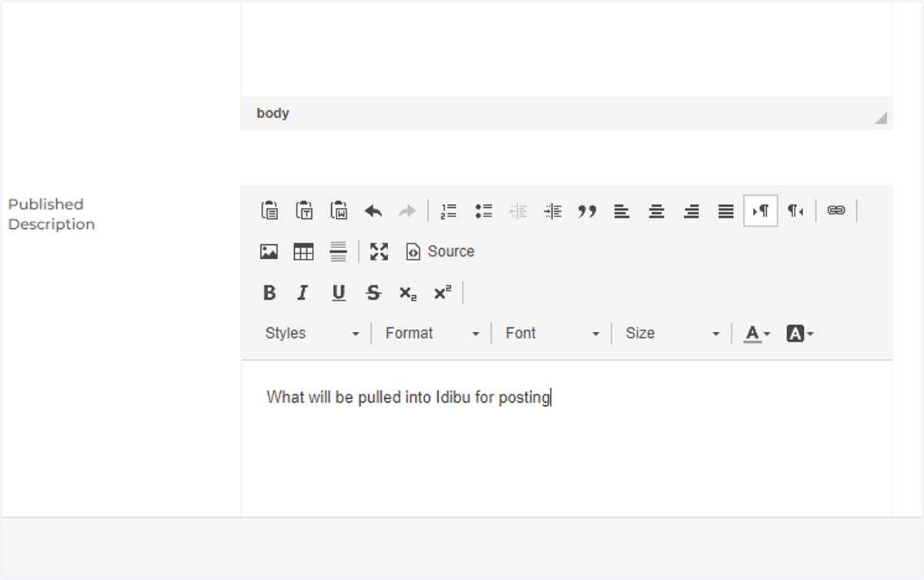The image size is (924, 580).
Task: Insert a horizontal line
Action: pyautogui.click(x=338, y=251)
